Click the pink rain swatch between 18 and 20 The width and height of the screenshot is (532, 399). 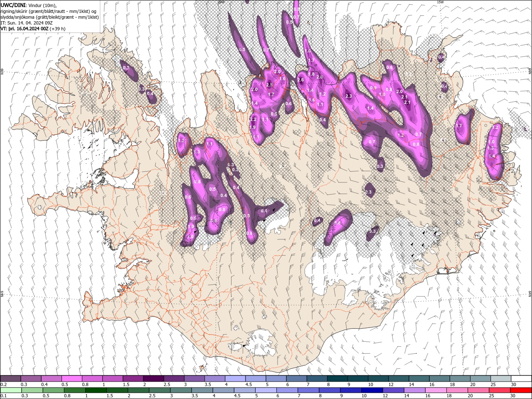click(456, 390)
